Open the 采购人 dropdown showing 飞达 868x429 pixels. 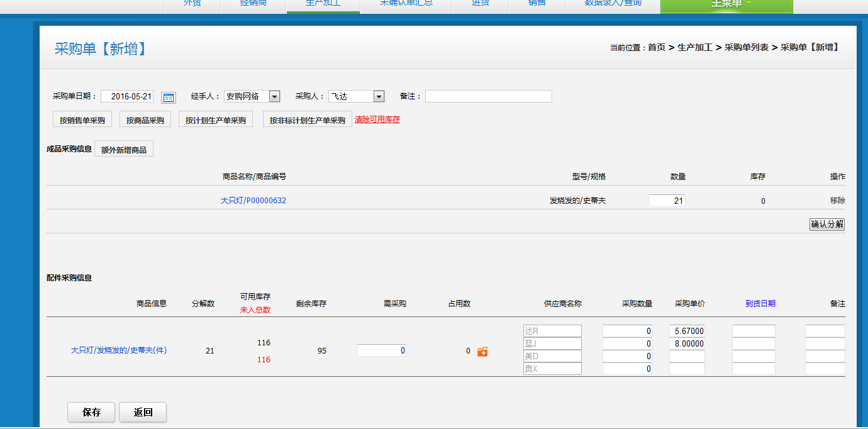coord(379,96)
